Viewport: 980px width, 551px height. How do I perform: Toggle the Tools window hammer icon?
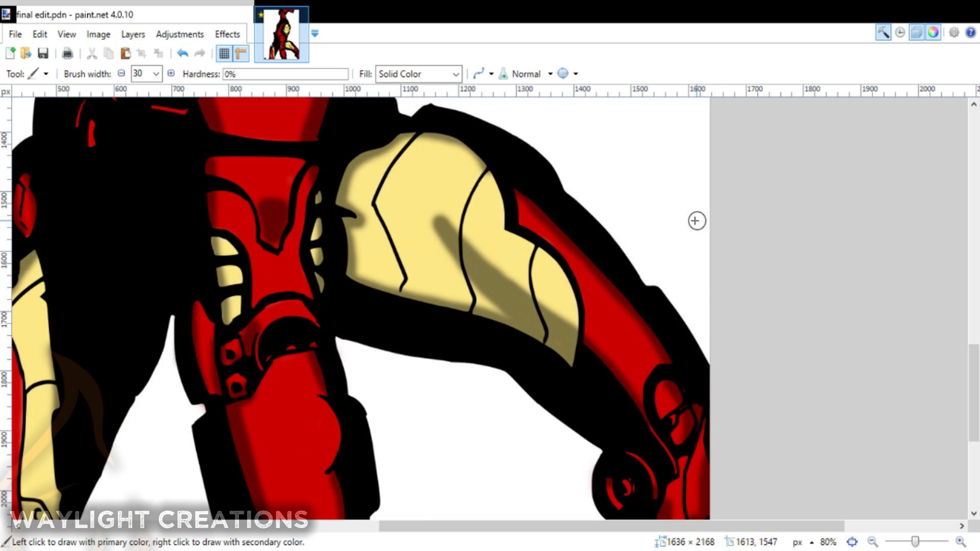click(883, 33)
